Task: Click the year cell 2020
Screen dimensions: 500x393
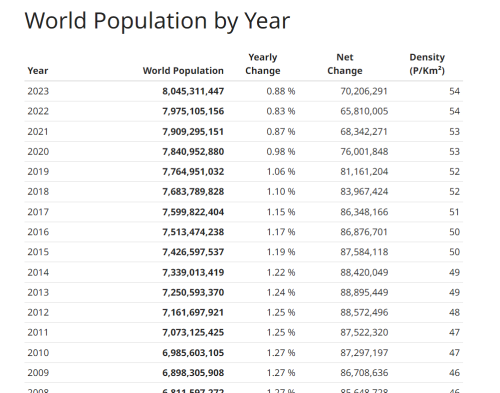Action: pyautogui.click(x=38, y=152)
